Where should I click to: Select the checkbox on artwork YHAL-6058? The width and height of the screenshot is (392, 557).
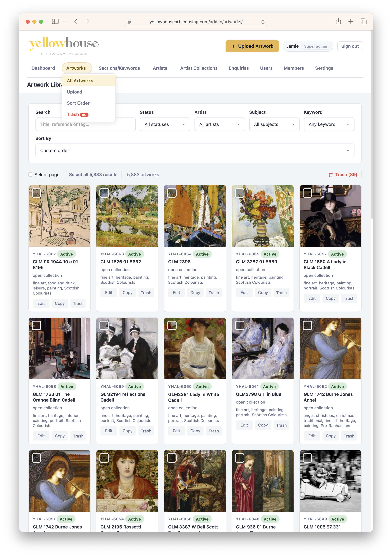click(x=37, y=326)
